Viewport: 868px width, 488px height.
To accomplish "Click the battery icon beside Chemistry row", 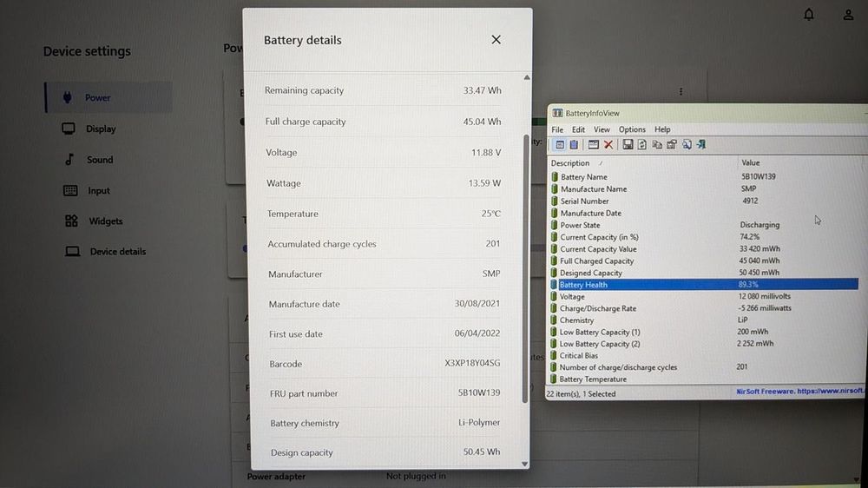I will click(x=554, y=320).
